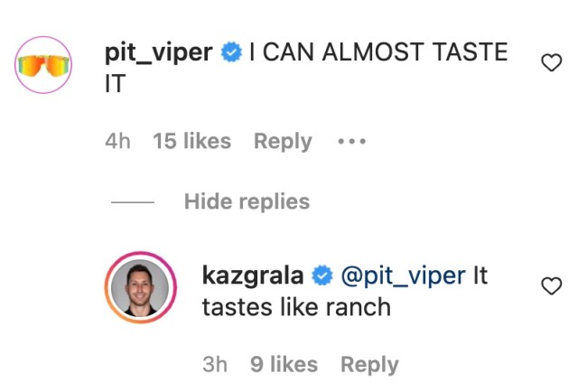The image size is (587, 392).
Task: Click the horizontal line beside Hide replies
Action: tap(132, 202)
